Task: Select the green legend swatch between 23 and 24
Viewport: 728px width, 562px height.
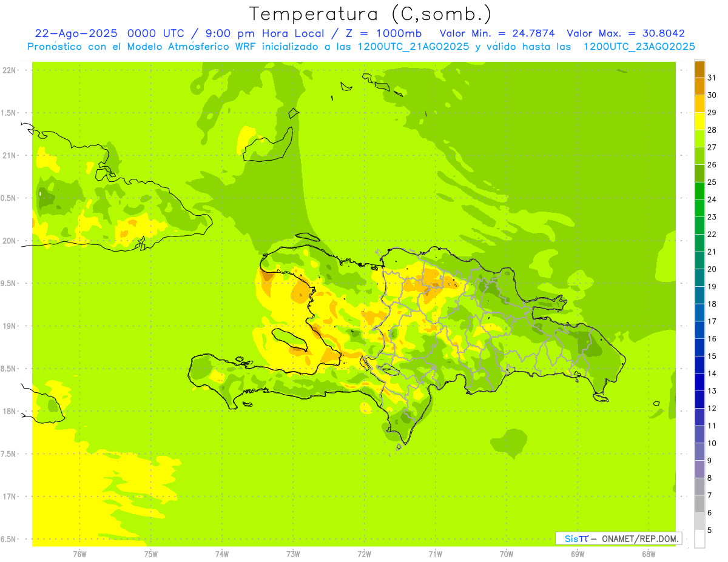Action: (699, 208)
